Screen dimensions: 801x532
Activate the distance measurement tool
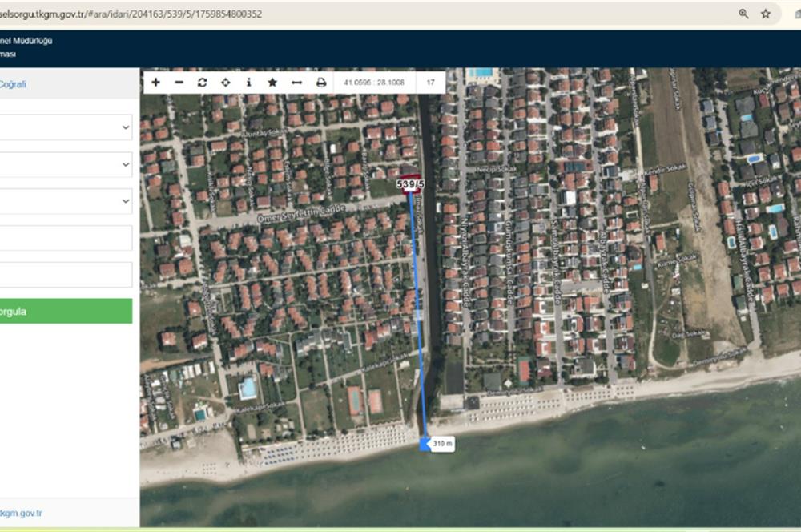298,82
